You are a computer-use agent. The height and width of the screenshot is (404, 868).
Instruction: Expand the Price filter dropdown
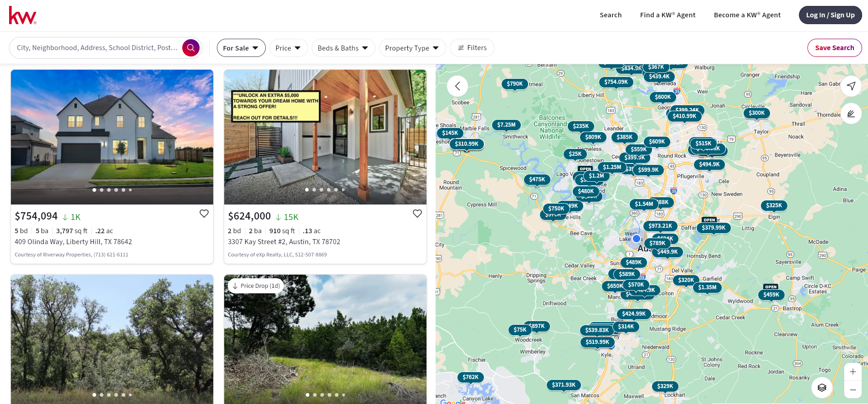(288, 48)
